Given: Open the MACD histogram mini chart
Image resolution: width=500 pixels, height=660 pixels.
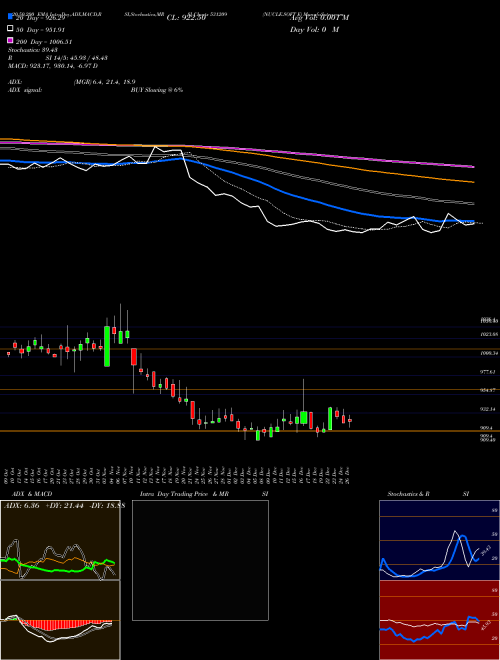Looking at the screenshot, I should pos(60,620).
